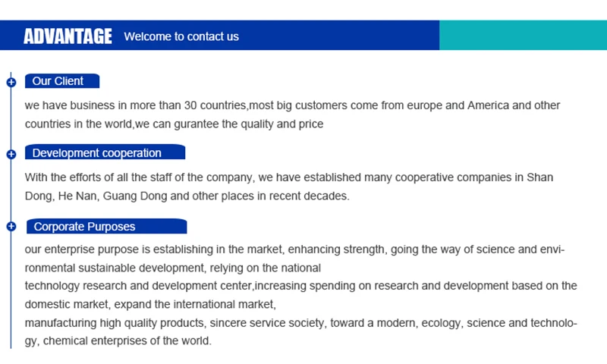
Task: Click the line starting technology research and development
Action: pos(300,286)
